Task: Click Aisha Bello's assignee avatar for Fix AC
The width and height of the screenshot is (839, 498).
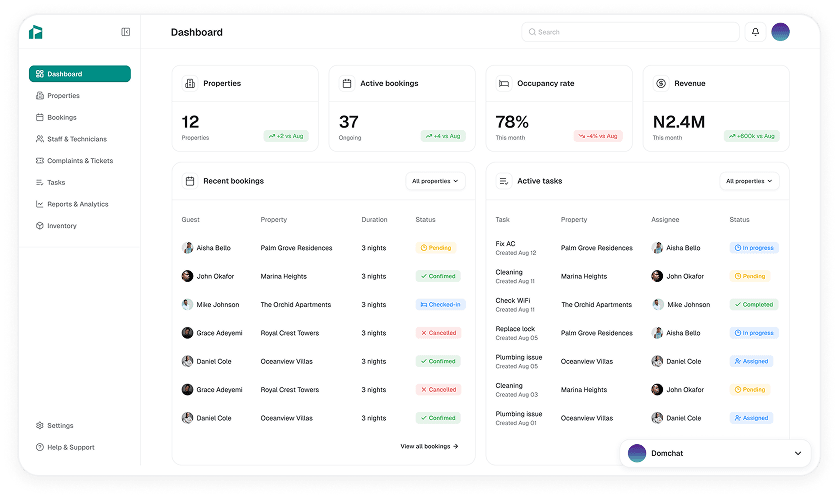Action: coord(657,248)
